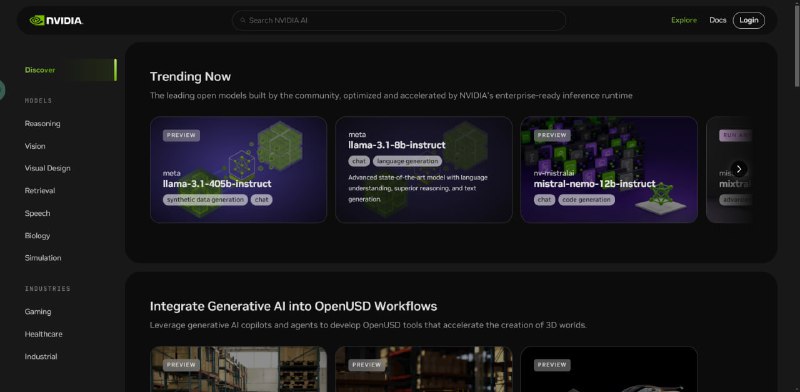Screen dimensions: 800x392
Task: Open the Industrial industry page
Action: (x=41, y=356)
